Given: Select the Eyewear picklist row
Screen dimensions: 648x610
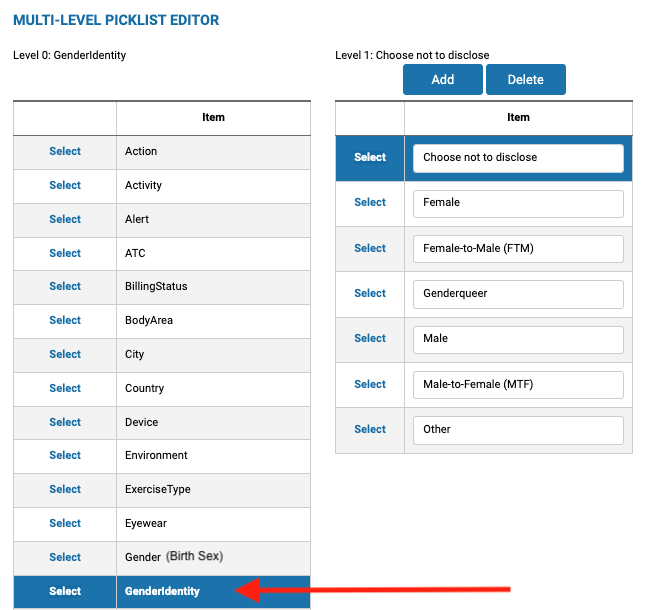Looking at the screenshot, I should point(65,523).
